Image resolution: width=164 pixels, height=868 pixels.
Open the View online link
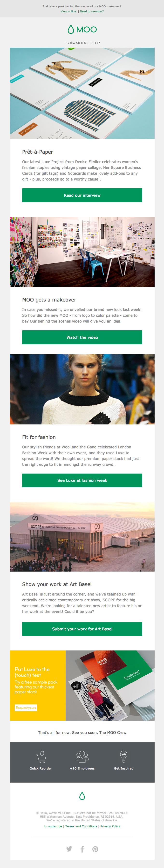coord(68,11)
